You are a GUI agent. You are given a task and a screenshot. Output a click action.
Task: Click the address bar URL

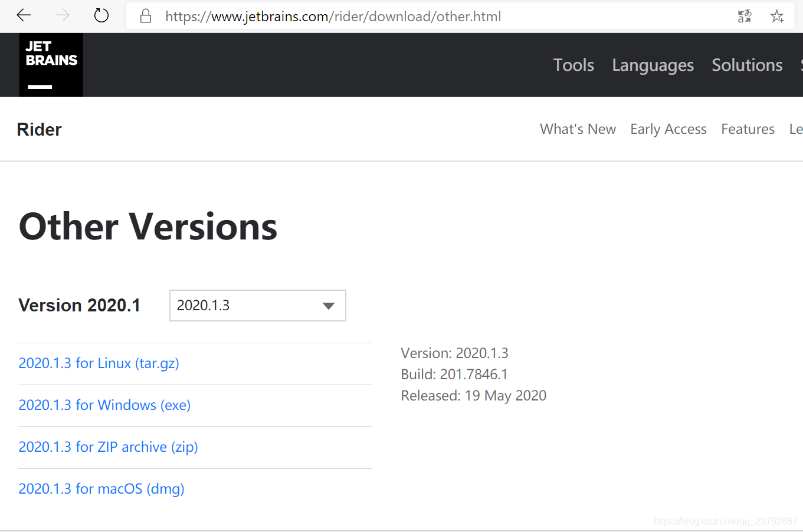[333, 17]
